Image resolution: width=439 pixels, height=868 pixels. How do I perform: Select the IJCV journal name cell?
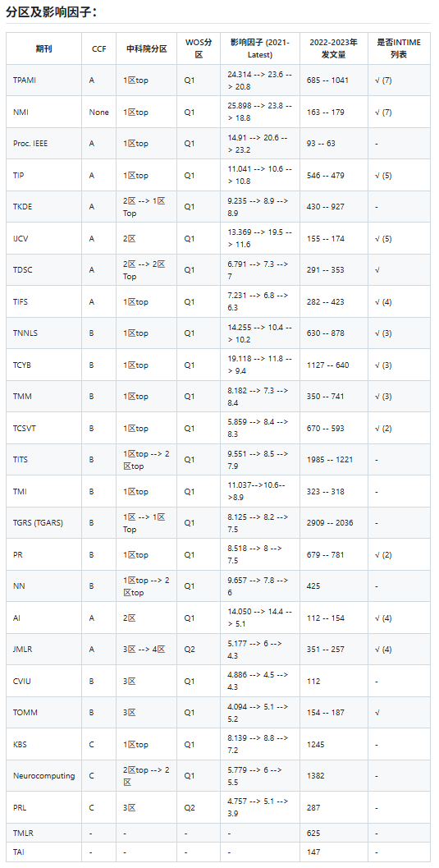point(44,239)
